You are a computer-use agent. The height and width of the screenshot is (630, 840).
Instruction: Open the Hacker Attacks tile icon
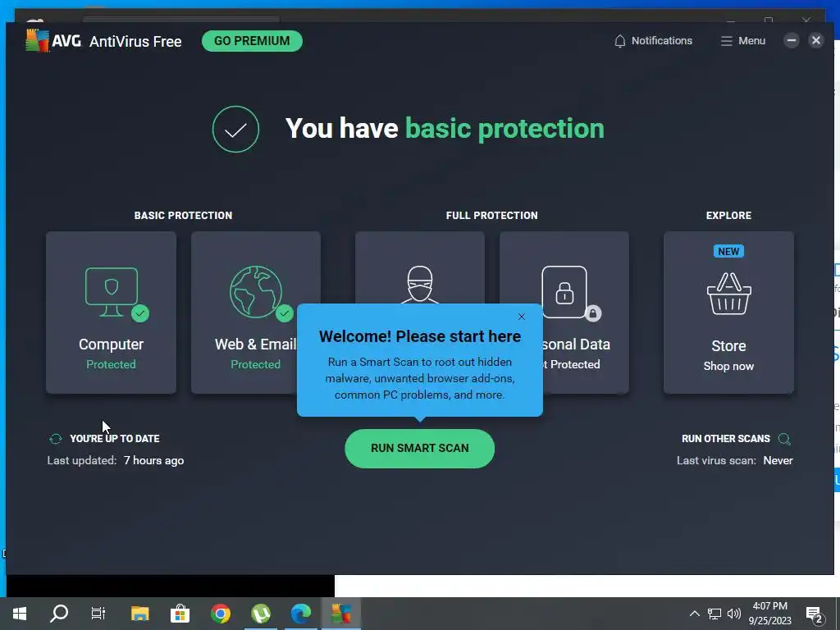pos(419,284)
